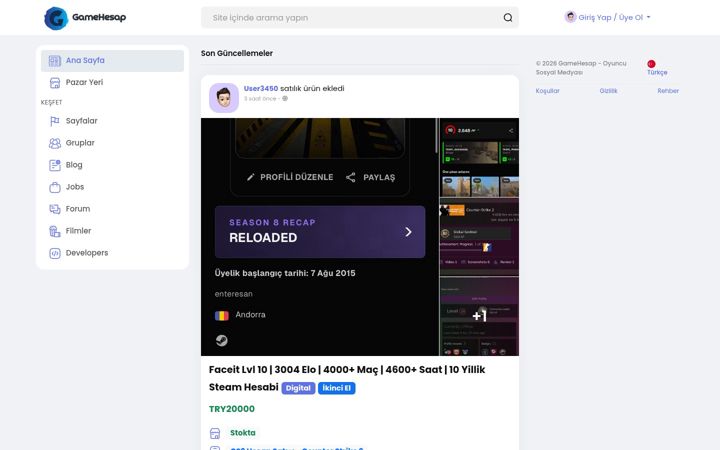Open Filmler from sidebar
Image resolution: width=720 pixels, height=450 pixels.
[112, 231]
